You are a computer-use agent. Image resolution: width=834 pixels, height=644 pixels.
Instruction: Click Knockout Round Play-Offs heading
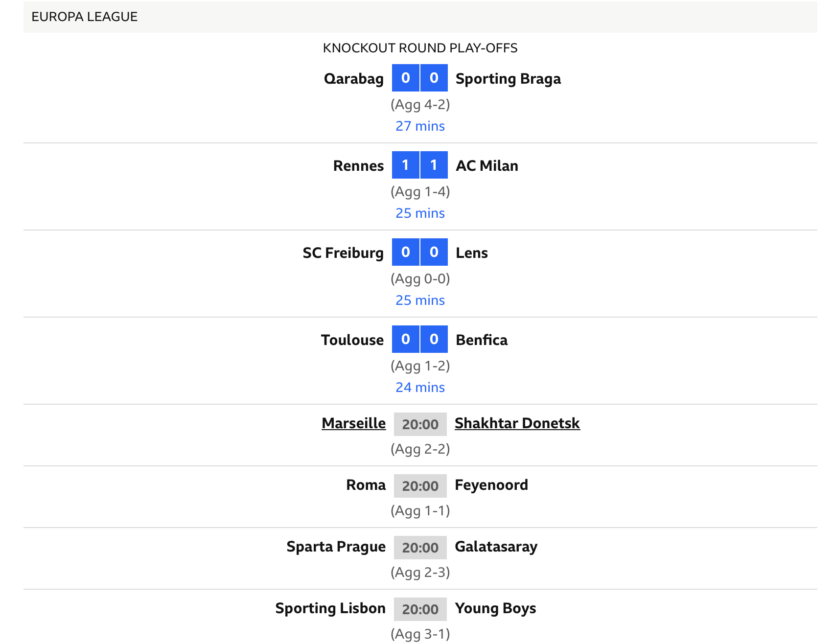[x=420, y=48]
